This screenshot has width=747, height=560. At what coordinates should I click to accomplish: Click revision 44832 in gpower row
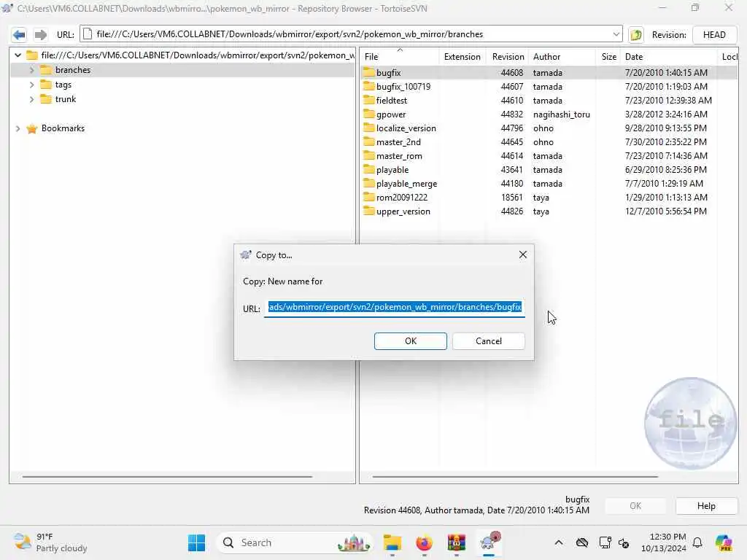click(x=511, y=114)
